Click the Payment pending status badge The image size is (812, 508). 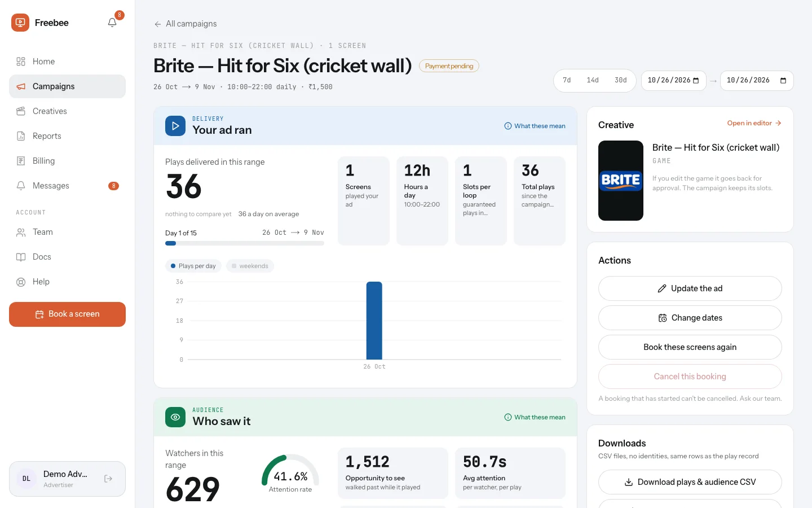[449, 66]
